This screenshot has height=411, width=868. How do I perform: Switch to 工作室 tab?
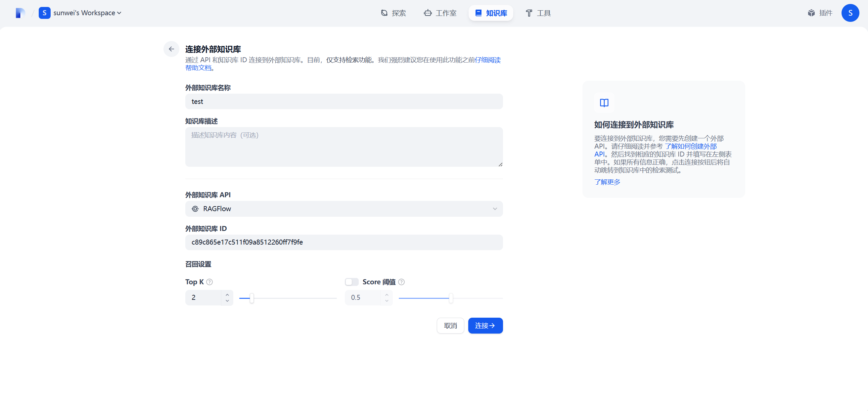pyautogui.click(x=440, y=13)
